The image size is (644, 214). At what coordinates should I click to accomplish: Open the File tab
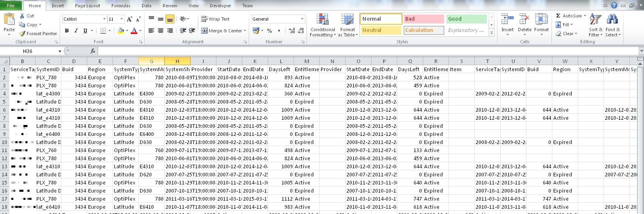pos(11,6)
